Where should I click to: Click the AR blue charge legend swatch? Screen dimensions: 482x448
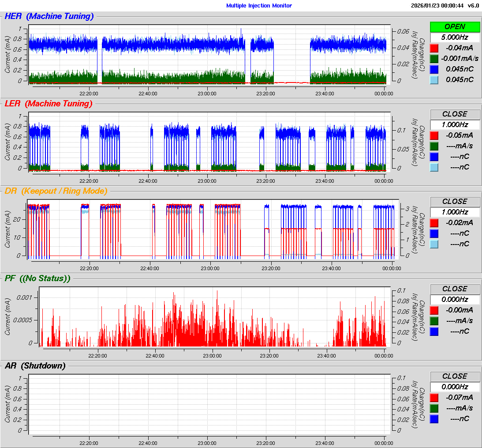[x=434, y=419]
